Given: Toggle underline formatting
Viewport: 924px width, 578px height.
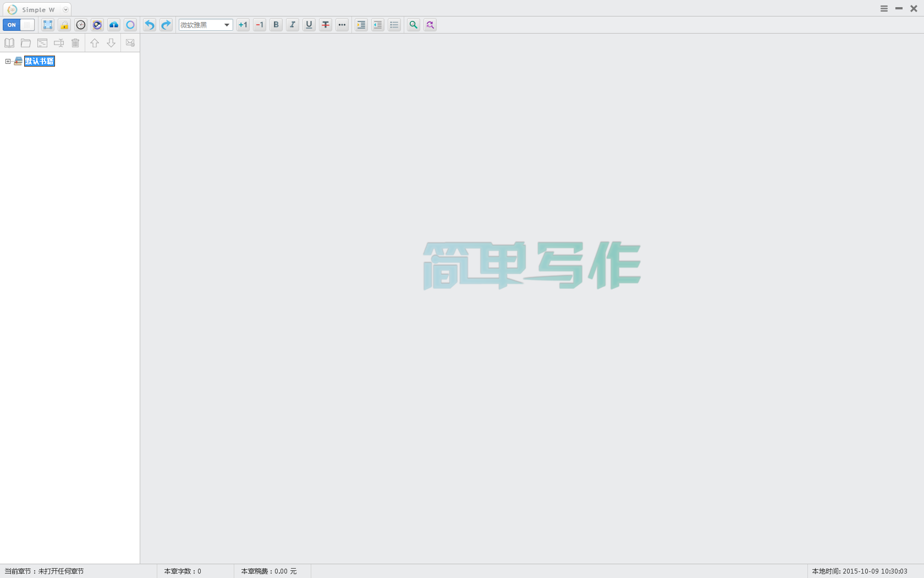Looking at the screenshot, I should click(309, 25).
